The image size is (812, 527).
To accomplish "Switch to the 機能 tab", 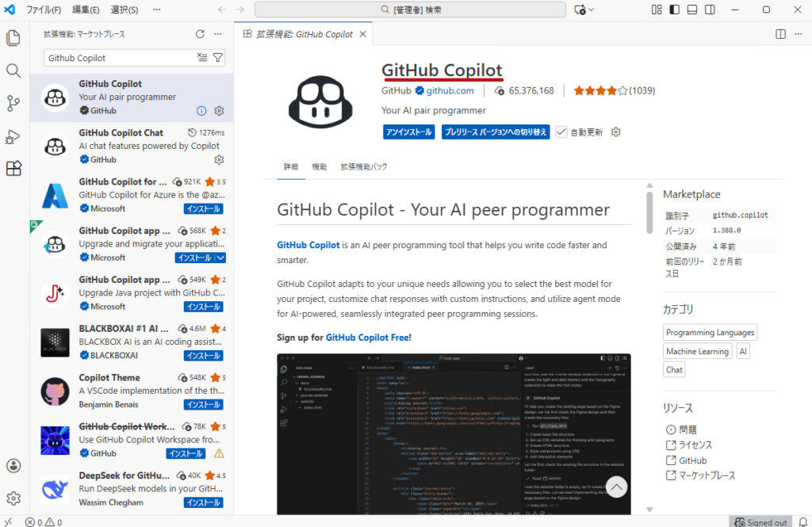I will pos(319,166).
